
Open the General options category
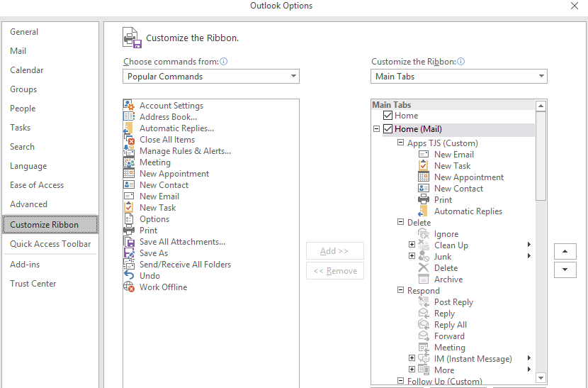click(x=50, y=31)
